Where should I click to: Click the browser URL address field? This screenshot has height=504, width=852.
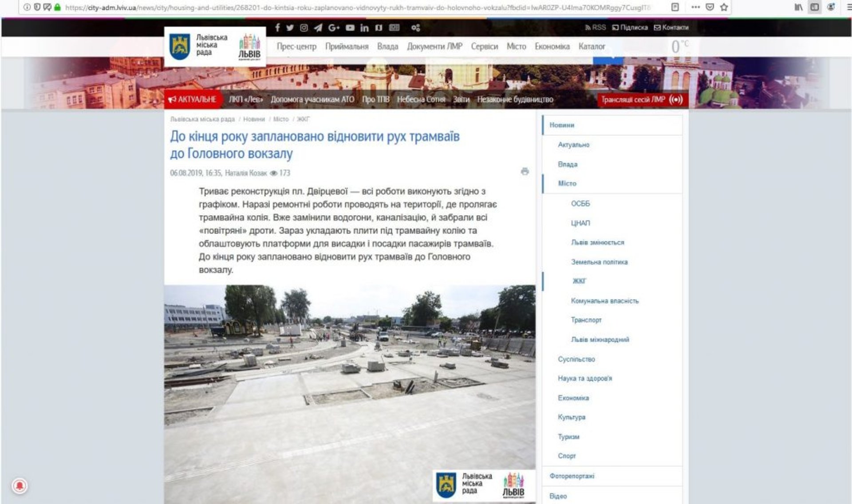(x=357, y=7)
